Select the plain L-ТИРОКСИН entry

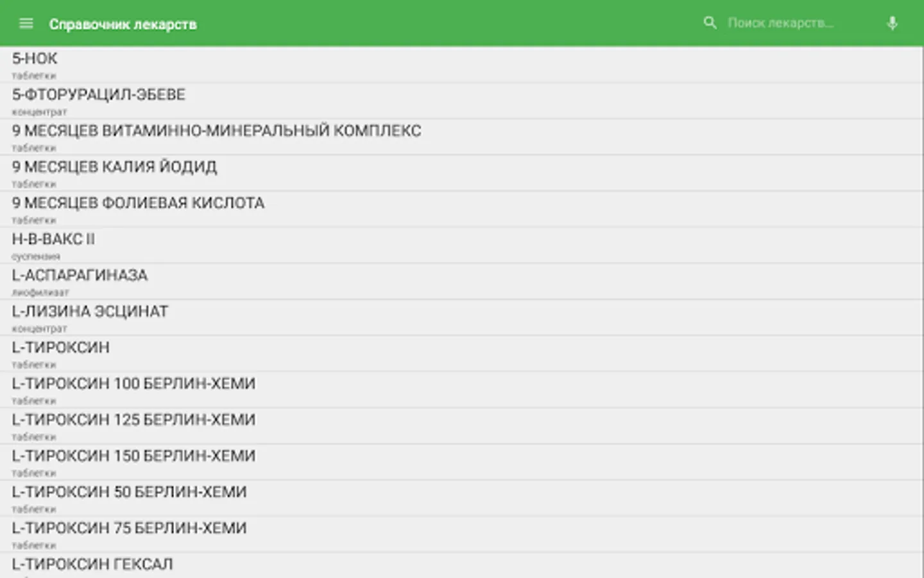pyautogui.click(x=462, y=353)
